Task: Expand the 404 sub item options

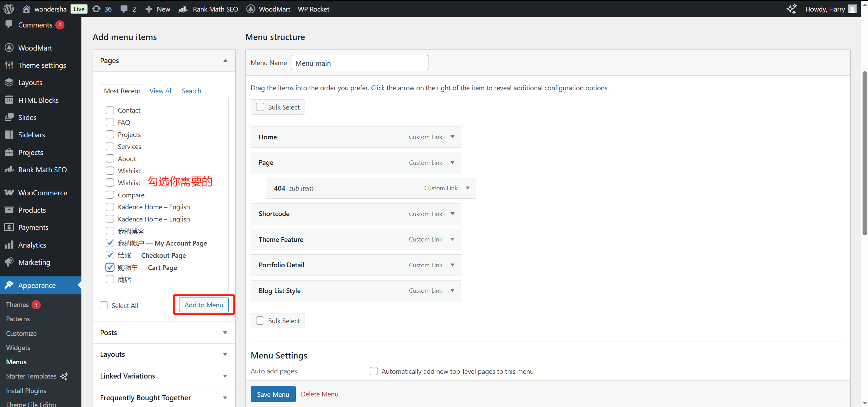Action: 468,188
